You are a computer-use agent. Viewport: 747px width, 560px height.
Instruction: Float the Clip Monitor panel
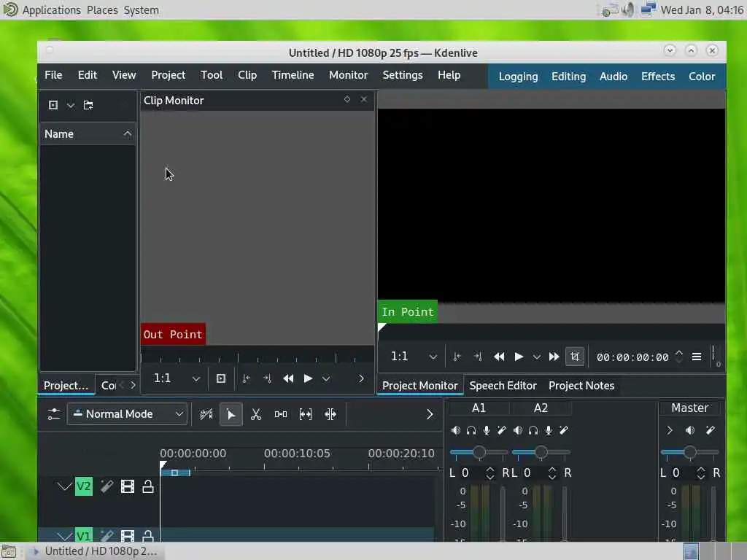(347, 99)
